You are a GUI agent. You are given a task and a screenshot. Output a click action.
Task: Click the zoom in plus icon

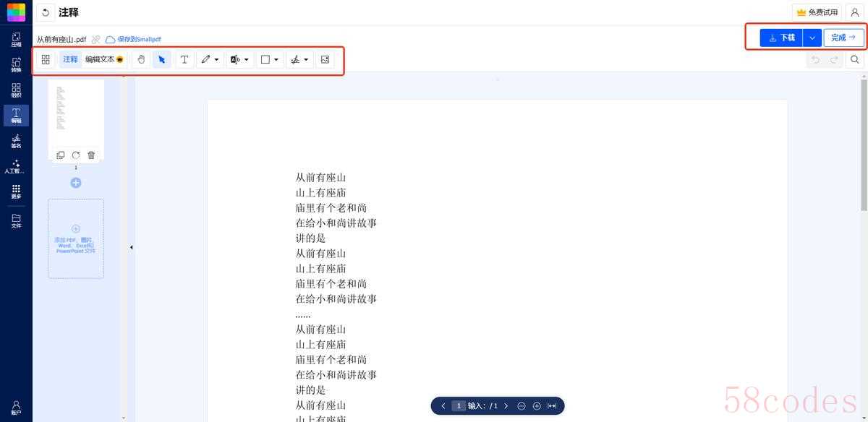(x=537, y=406)
